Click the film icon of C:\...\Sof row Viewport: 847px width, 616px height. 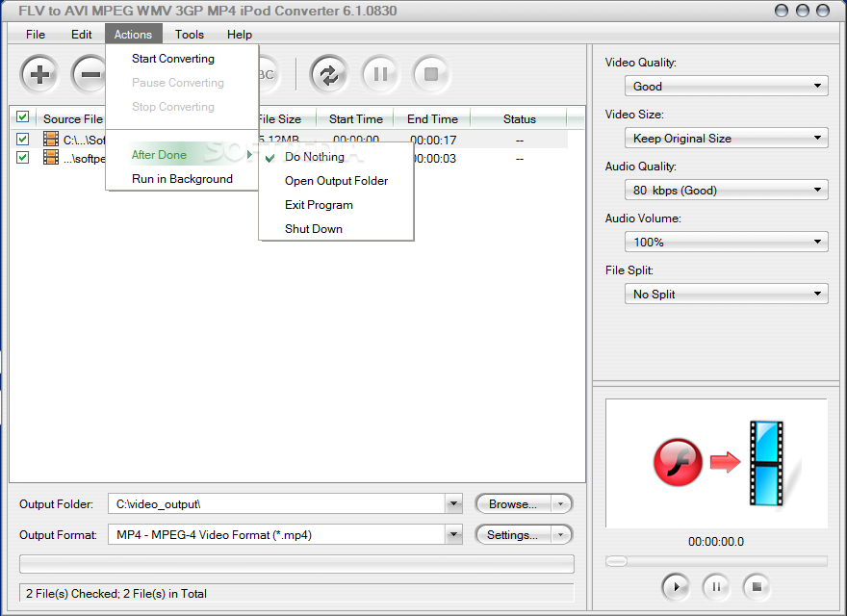[x=51, y=139]
